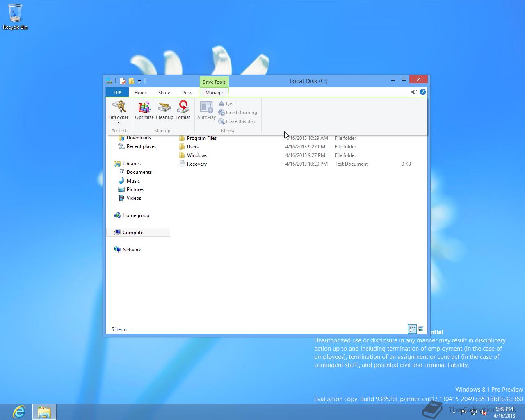The image size is (525, 420).
Task: Open the File menu tab
Action: pos(117,92)
